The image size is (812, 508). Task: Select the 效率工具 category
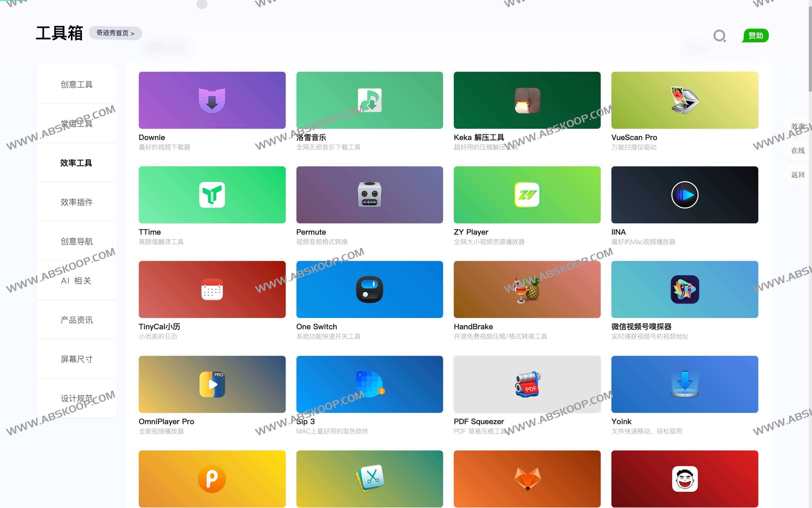77,163
